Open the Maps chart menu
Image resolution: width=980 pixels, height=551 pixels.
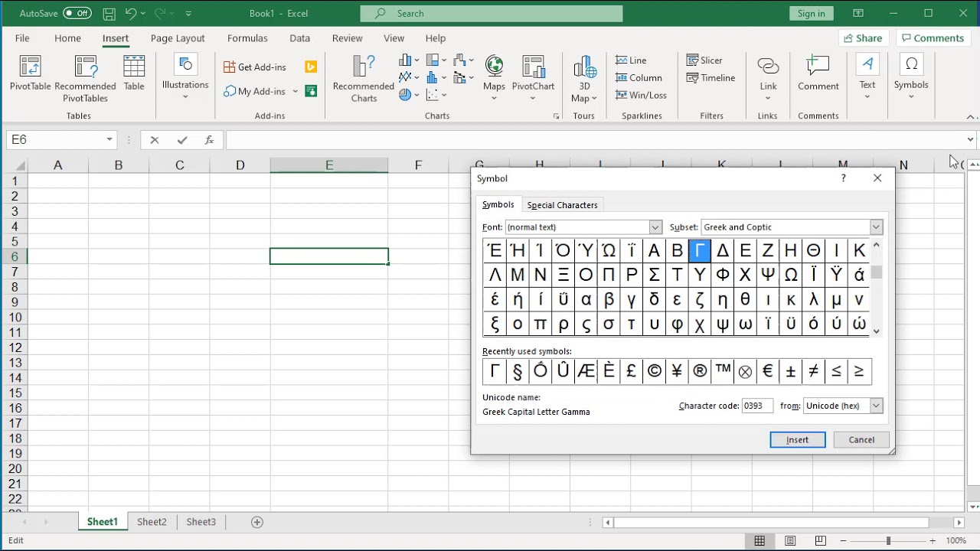tap(494, 78)
